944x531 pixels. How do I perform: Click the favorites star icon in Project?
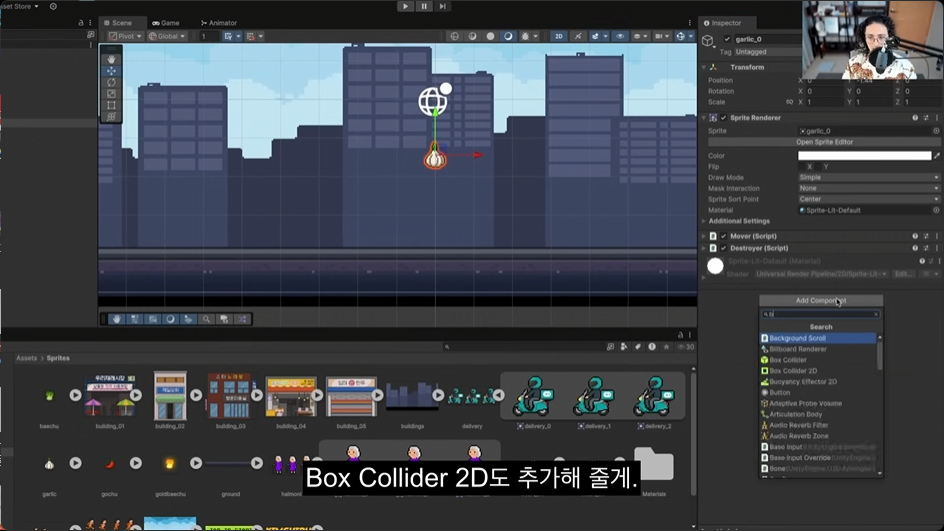pyautogui.click(x=666, y=347)
